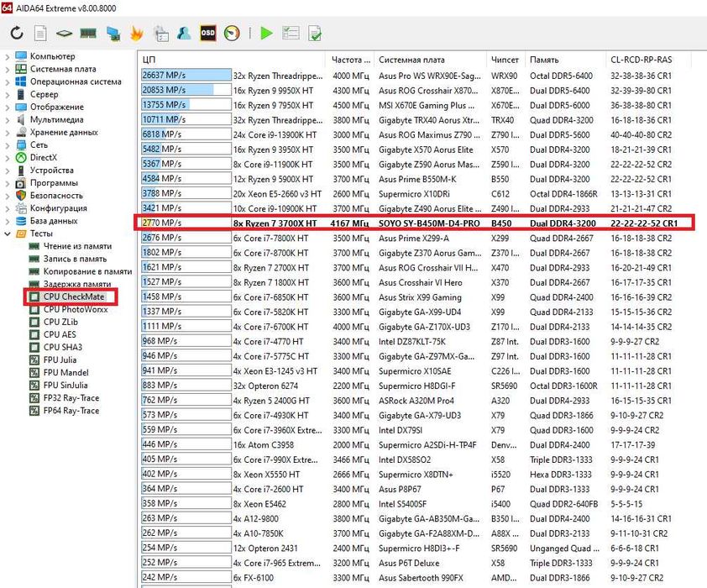Image resolution: width=707 pixels, height=588 pixels.
Task: Expand the DirectX tree node
Action: point(8,158)
